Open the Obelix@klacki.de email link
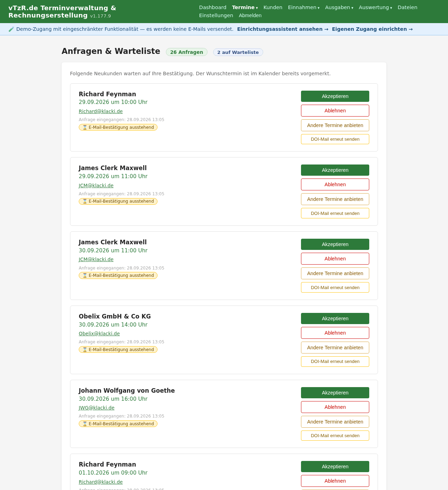448x490 pixels. click(99, 334)
